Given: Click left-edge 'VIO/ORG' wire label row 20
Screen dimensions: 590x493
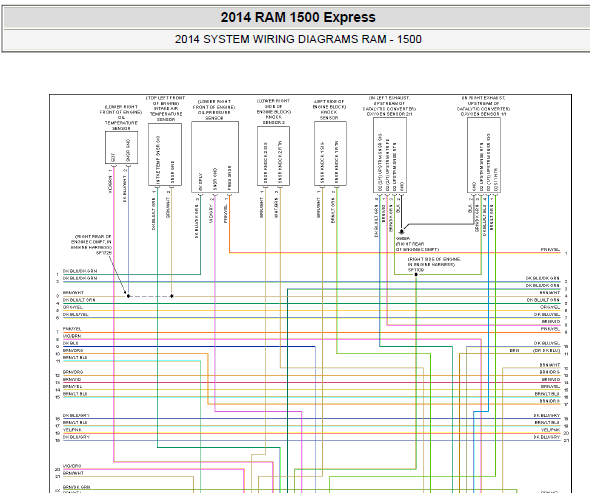Looking at the screenshot, I should 72,466.
